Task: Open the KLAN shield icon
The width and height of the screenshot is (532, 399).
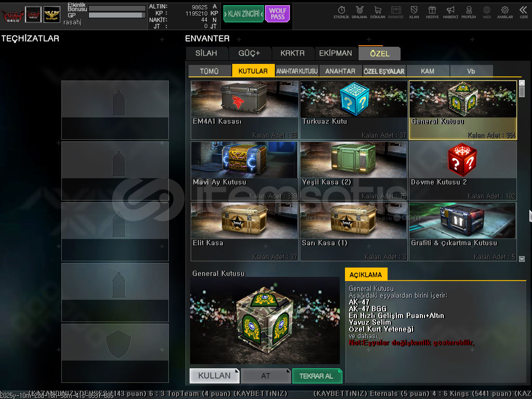Action: [x=414, y=12]
